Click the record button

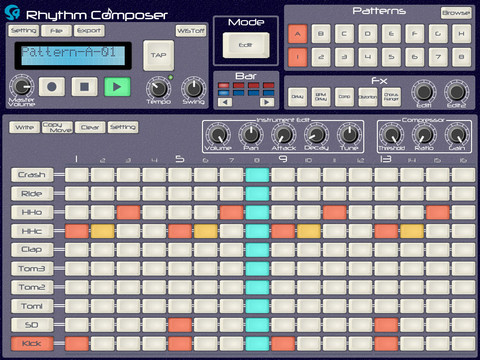52,87
